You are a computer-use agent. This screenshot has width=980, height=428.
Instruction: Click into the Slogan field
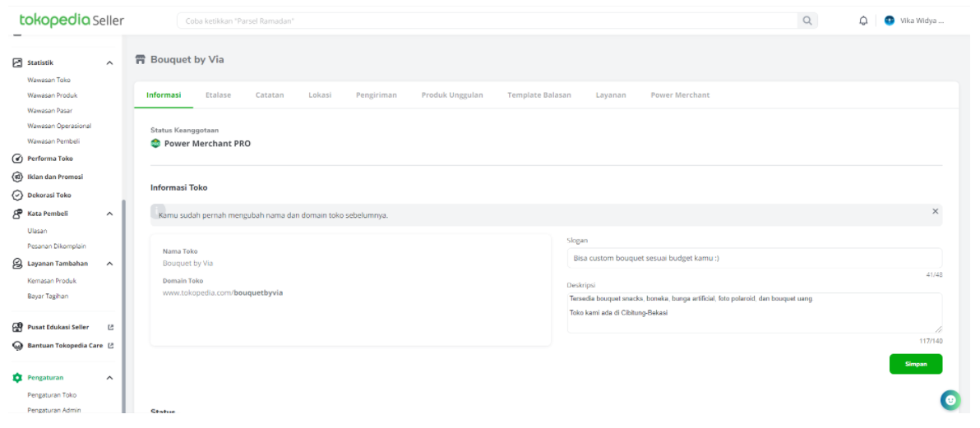coord(755,258)
